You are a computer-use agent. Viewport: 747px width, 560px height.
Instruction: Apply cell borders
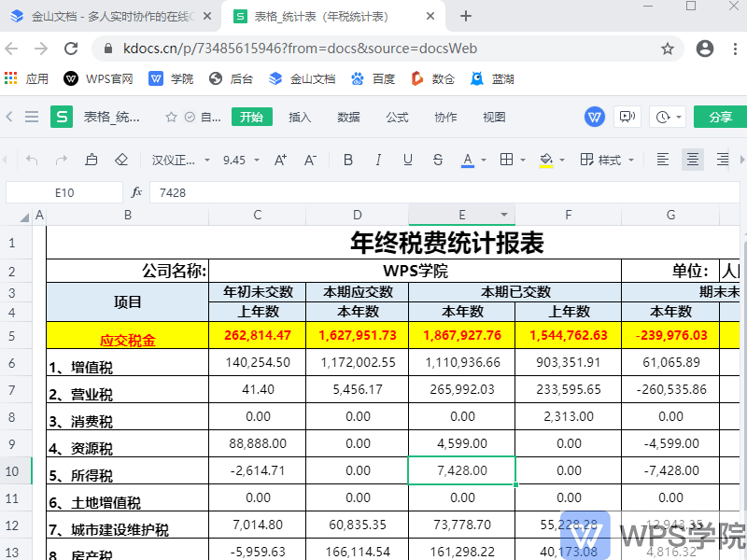pos(506,160)
